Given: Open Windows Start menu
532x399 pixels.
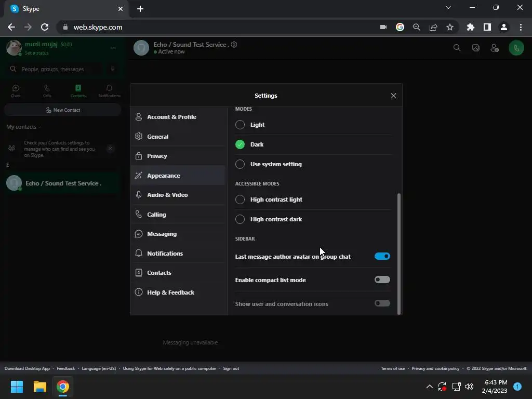Looking at the screenshot, I should coord(17,387).
